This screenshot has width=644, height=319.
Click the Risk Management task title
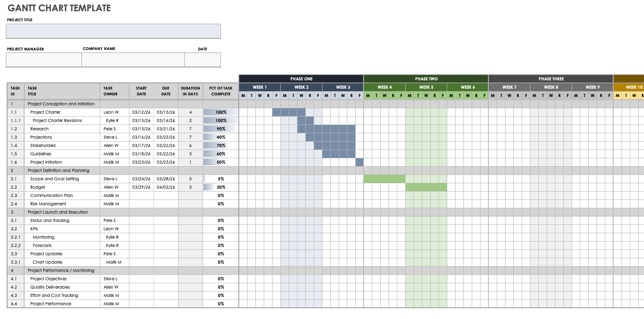coord(48,204)
